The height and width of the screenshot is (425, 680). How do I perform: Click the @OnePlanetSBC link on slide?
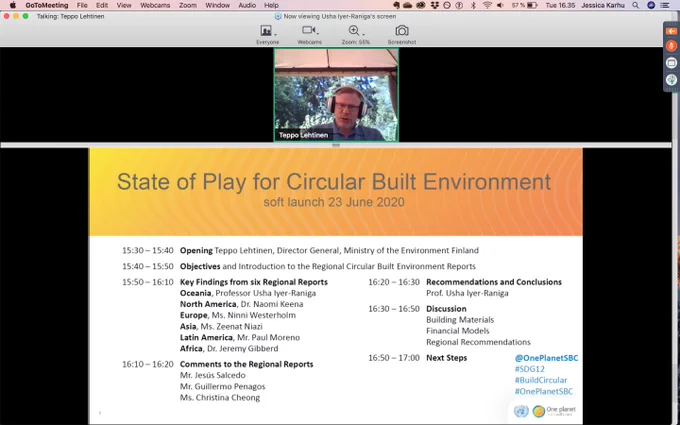pyautogui.click(x=546, y=358)
